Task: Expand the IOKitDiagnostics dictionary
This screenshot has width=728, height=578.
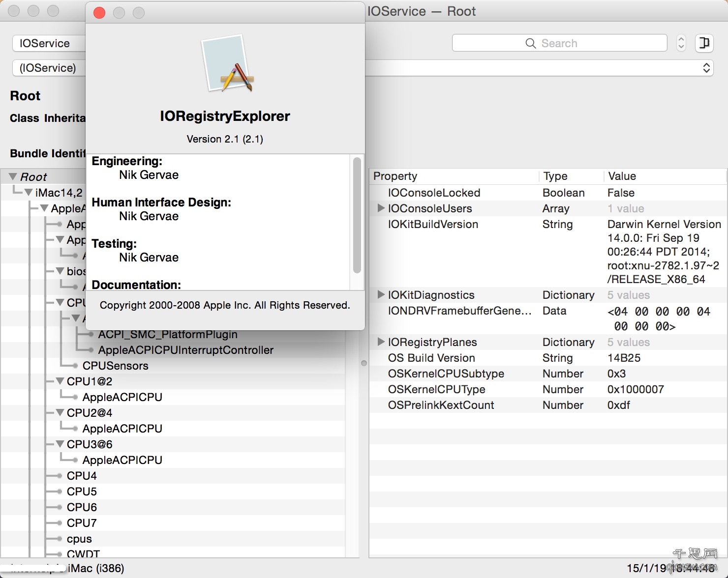Action: click(381, 294)
